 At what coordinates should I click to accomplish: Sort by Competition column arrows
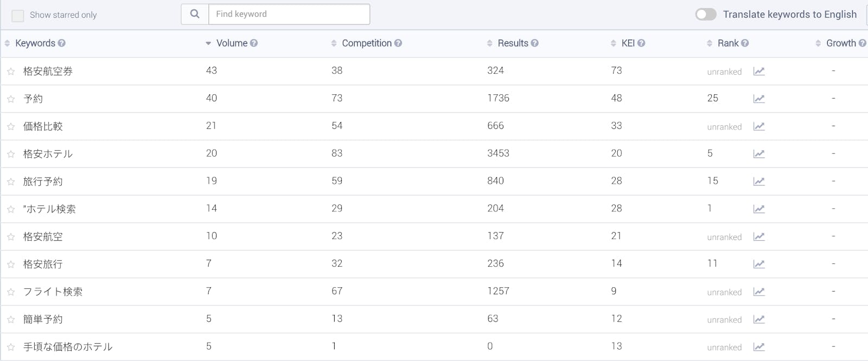point(334,43)
